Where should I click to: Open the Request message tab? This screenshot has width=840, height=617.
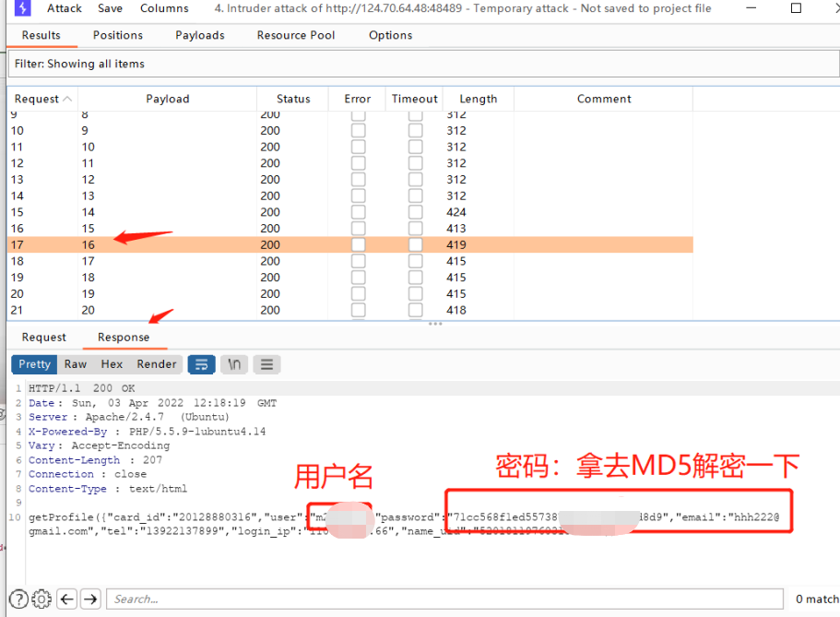[44, 338]
